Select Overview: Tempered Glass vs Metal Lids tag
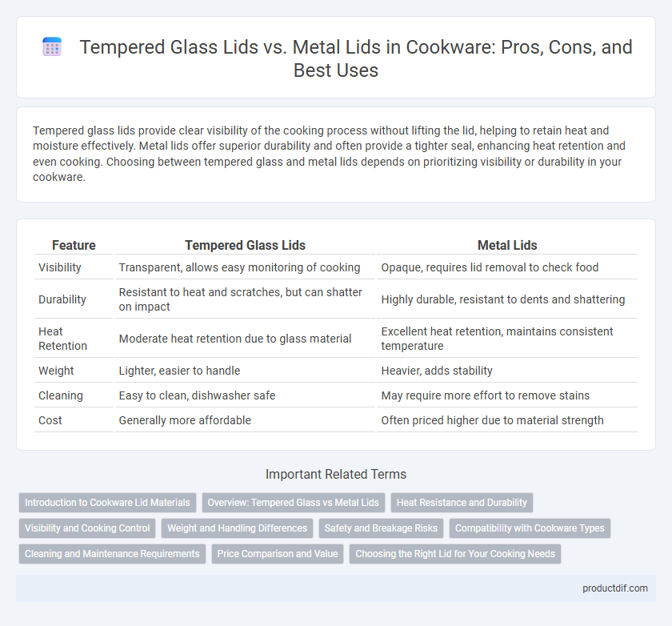This screenshot has height=626, width=672. coord(293,503)
